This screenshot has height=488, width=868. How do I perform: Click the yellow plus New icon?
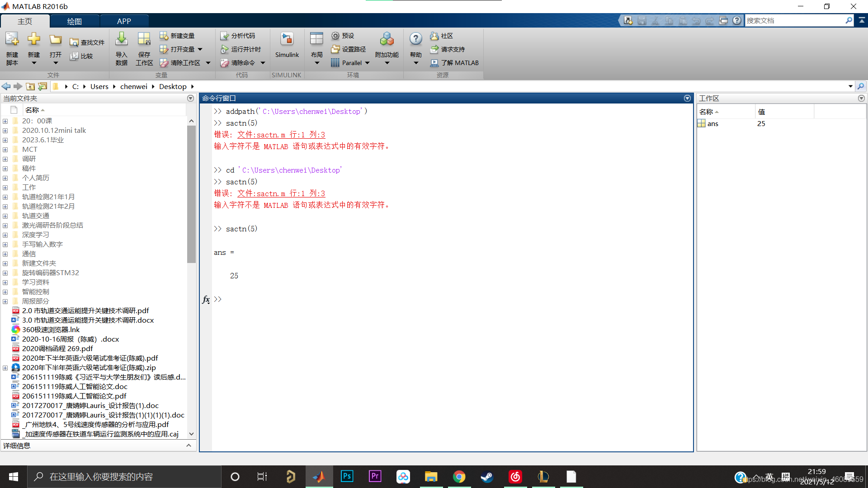point(34,40)
